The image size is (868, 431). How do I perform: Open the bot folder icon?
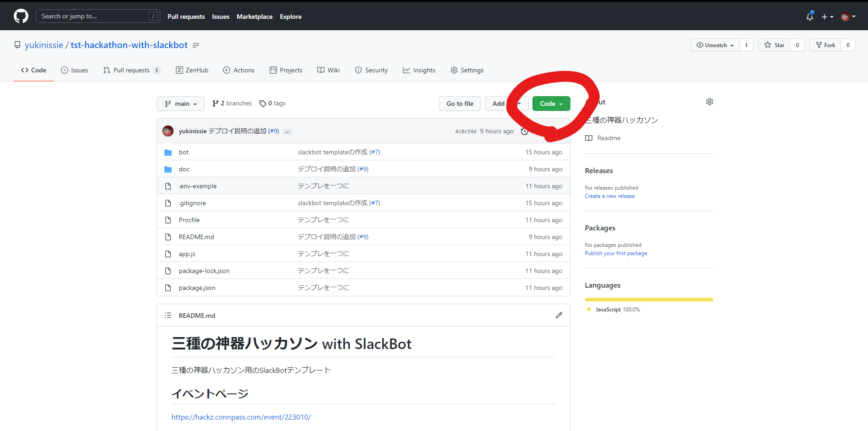168,152
